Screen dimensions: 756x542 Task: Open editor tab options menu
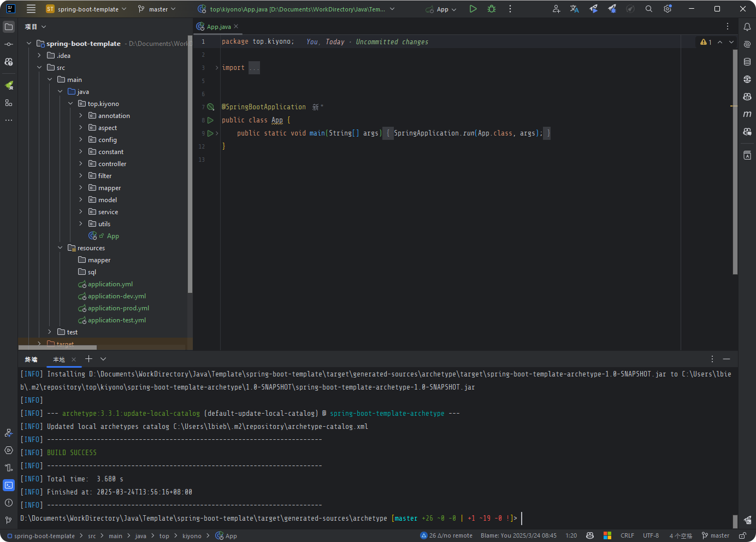[728, 26]
